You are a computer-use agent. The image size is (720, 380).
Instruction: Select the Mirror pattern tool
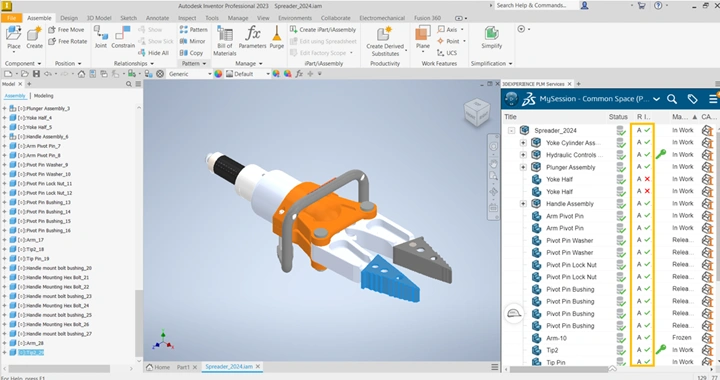coord(192,41)
